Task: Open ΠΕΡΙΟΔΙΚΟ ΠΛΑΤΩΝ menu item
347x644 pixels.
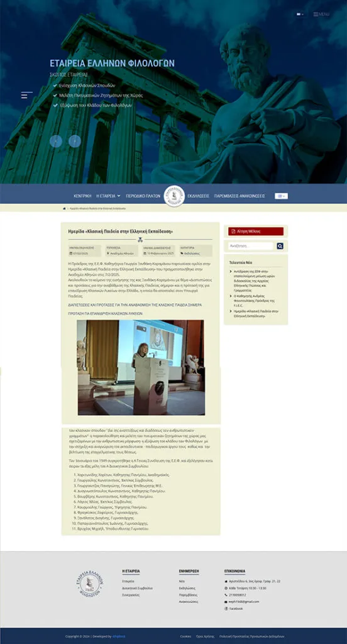Action: point(143,196)
